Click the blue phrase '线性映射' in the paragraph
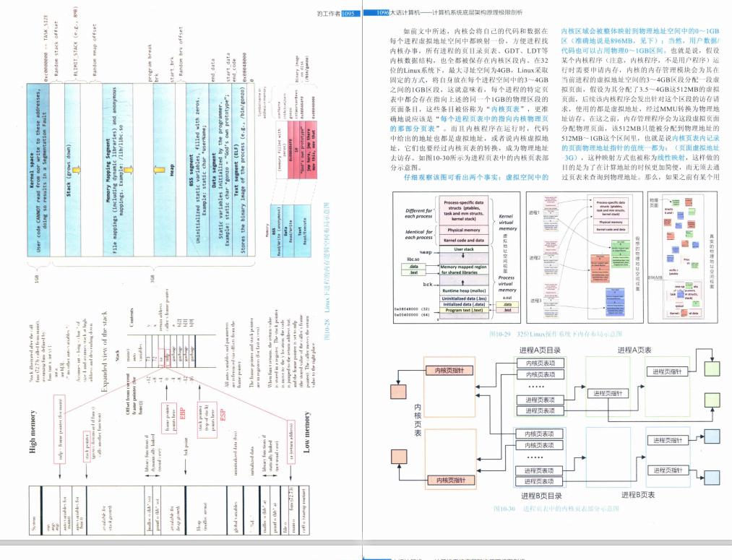 click(x=671, y=158)
